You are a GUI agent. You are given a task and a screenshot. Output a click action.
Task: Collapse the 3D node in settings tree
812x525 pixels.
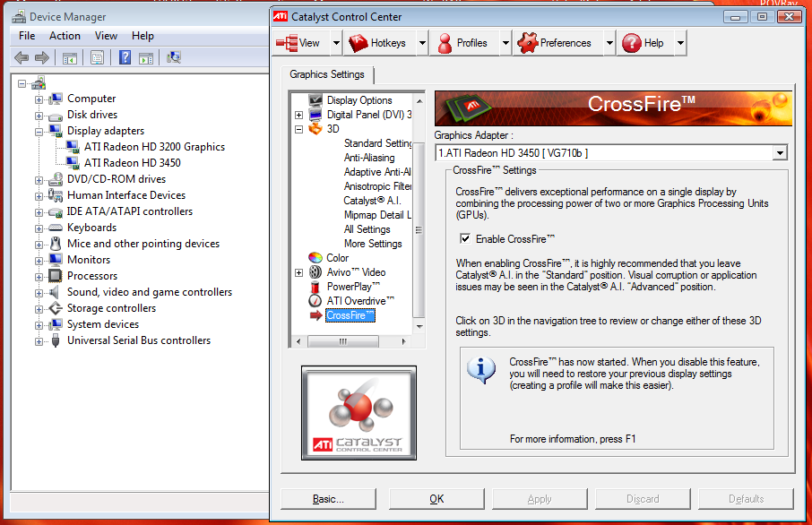298,129
